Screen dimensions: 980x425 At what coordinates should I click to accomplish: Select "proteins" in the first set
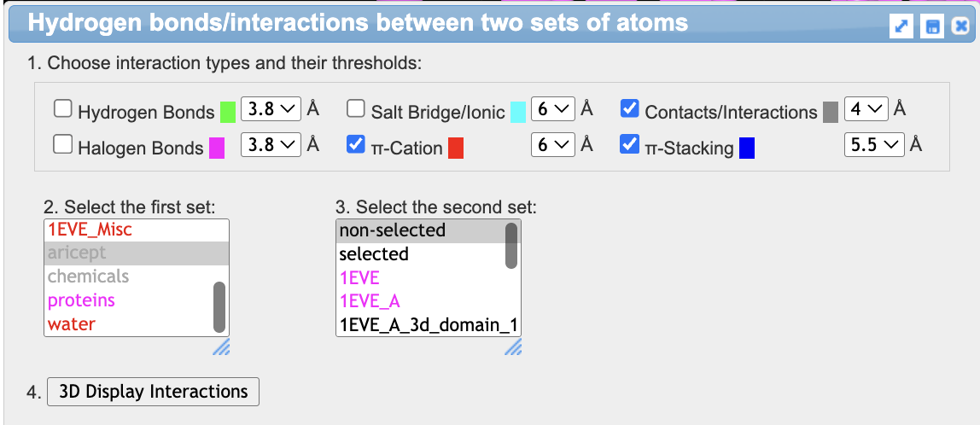pyautogui.click(x=81, y=300)
